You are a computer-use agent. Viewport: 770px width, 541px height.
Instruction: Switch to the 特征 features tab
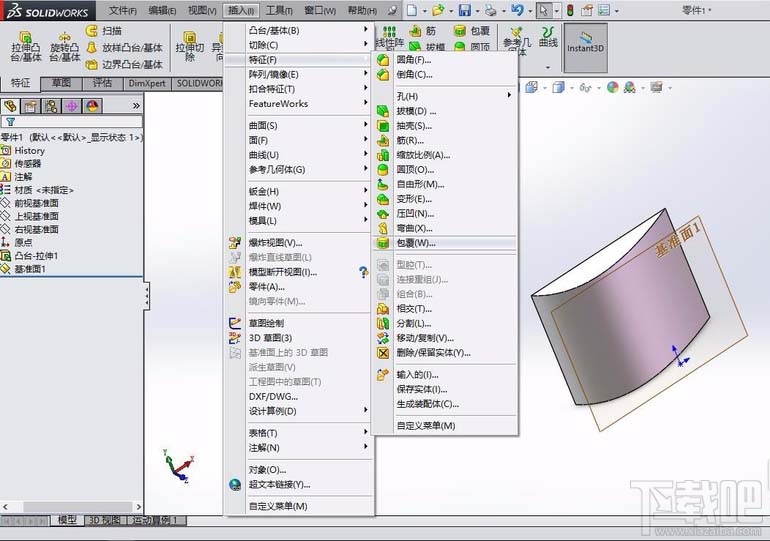[20, 83]
